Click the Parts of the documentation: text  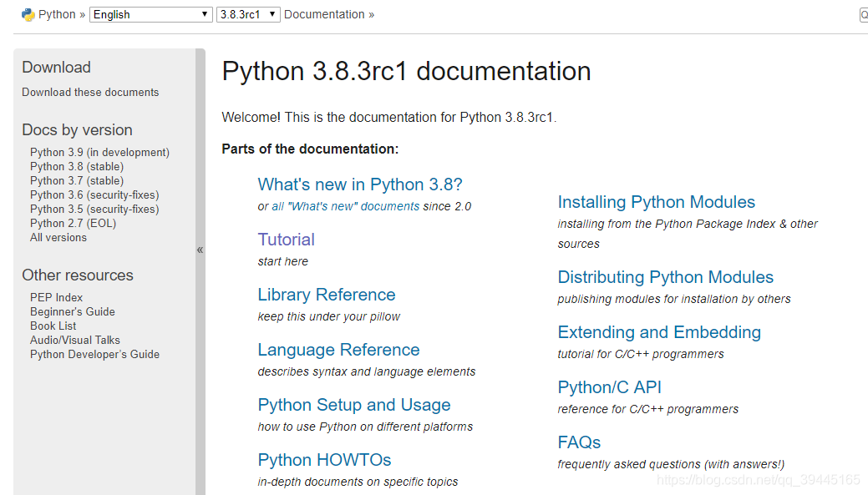(310, 149)
